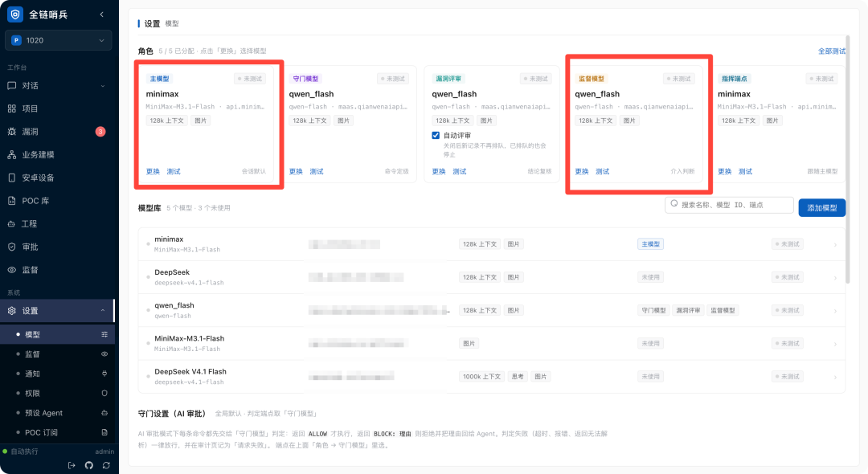Click the shield icon on 权限 sub-item
This screenshot has width=868, height=474.
pyautogui.click(x=104, y=393)
